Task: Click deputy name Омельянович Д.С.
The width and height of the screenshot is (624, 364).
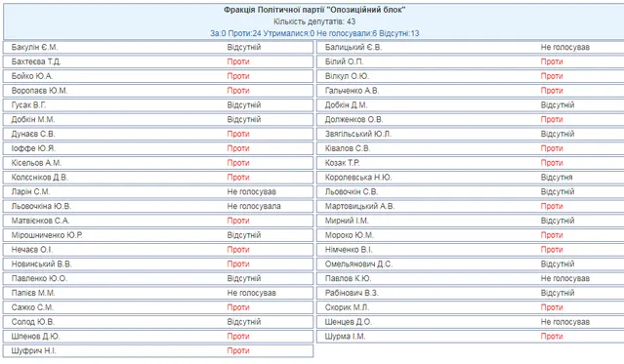Action: coord(358,264)
